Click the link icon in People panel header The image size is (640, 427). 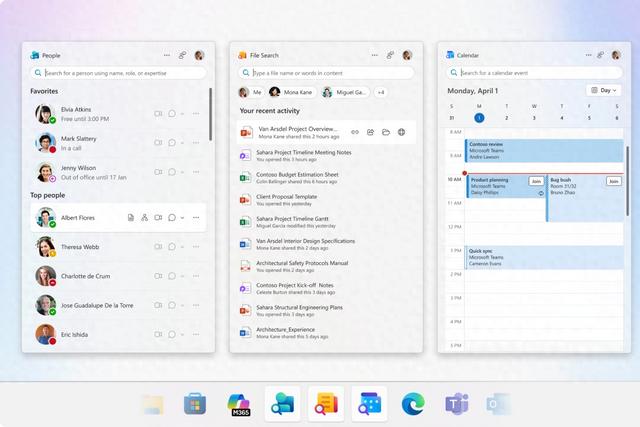[x=182, y=55]
